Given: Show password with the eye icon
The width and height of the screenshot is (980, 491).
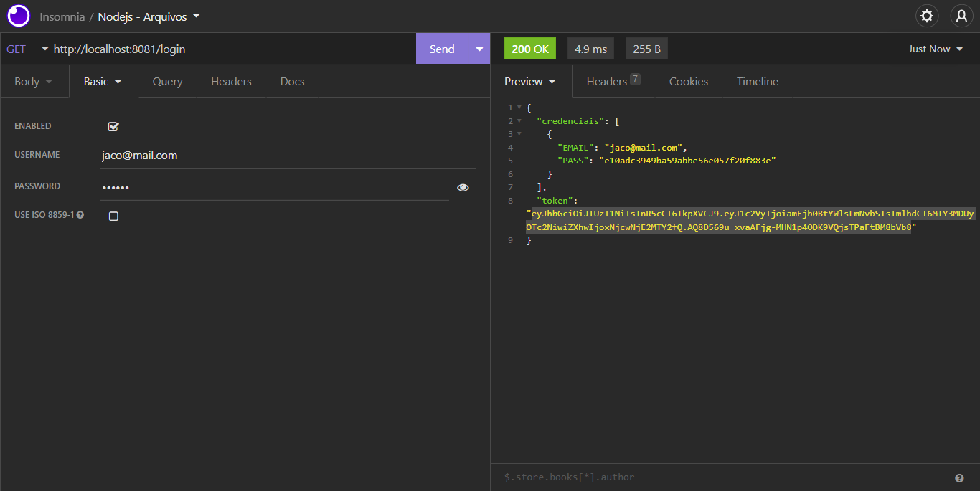Looking at the screenshot, I should (x=463, y=187).
